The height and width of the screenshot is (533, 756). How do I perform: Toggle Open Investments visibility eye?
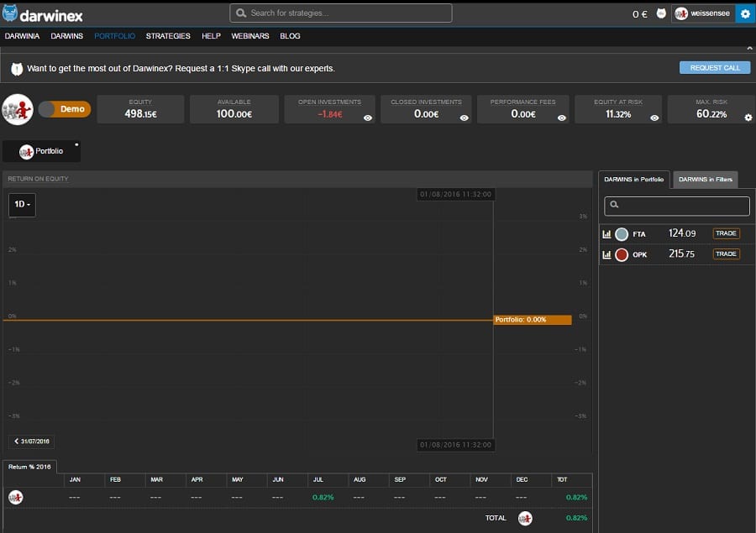(367, 118)
